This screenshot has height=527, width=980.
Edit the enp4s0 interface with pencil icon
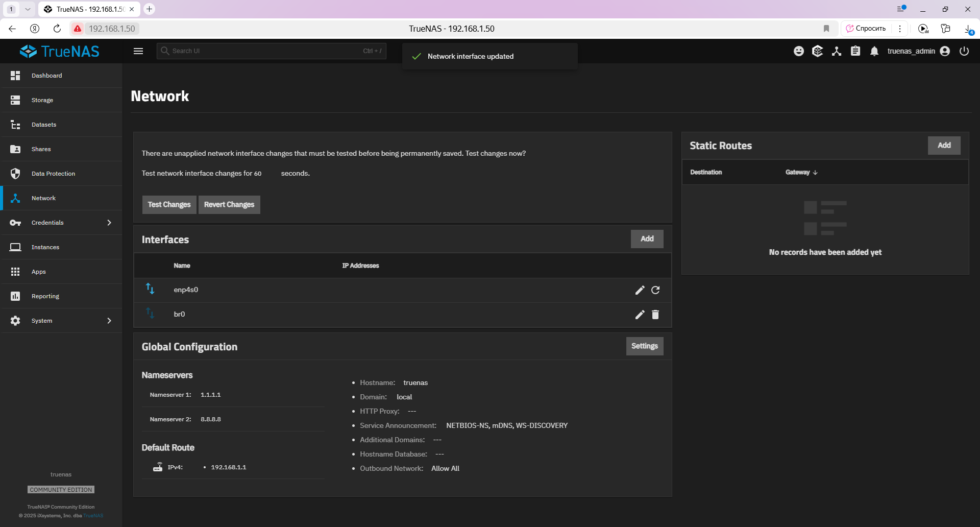[x=640, y=290]
